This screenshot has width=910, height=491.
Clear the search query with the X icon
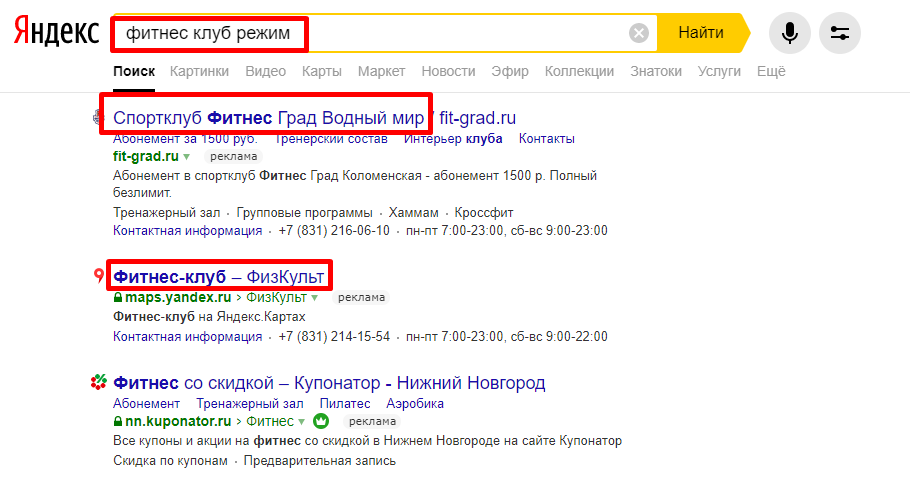(x=638, y=33)
